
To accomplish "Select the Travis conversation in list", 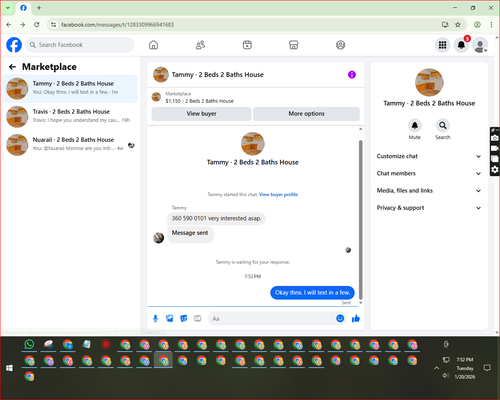I will tap(70, 117).
